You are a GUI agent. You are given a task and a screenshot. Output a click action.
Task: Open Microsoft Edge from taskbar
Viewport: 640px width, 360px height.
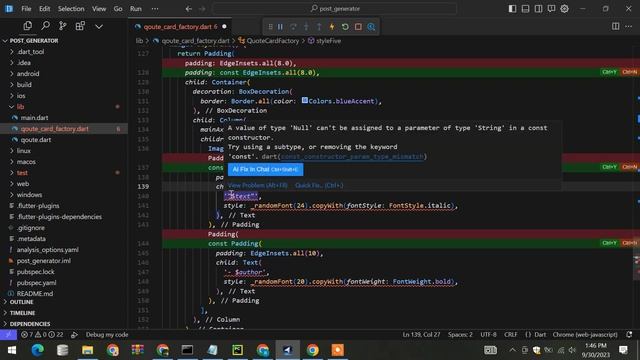(x=38, y=350)
